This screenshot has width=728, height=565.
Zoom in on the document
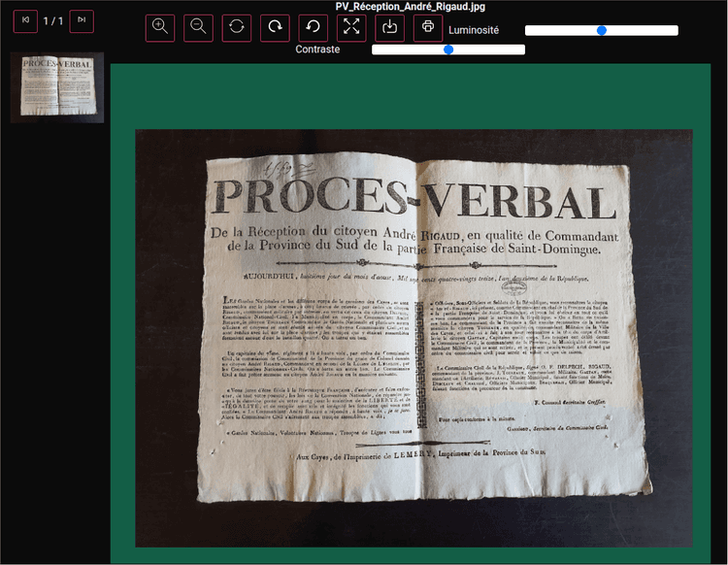point(160,28)
